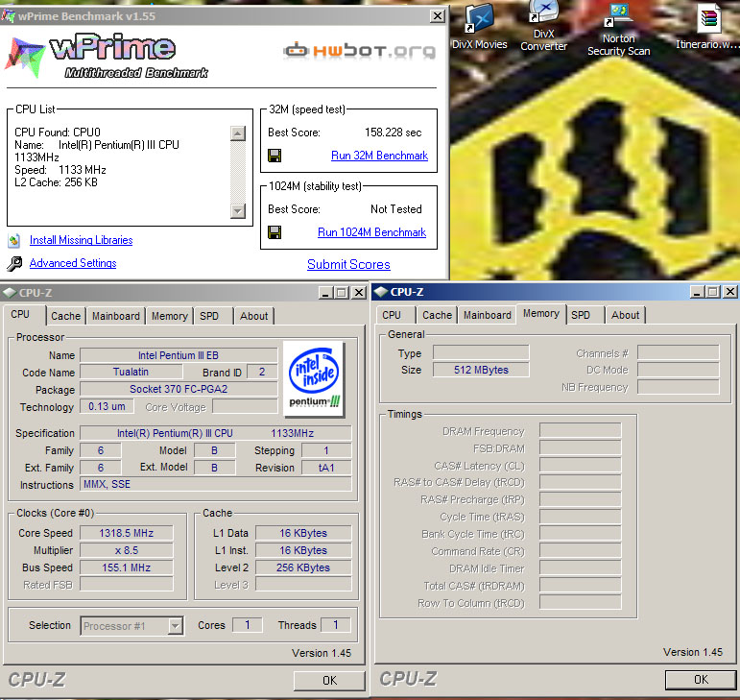Open the Itinerario archive file icon
The height and width of the screenshot is (700, 740).
[707, 26]
